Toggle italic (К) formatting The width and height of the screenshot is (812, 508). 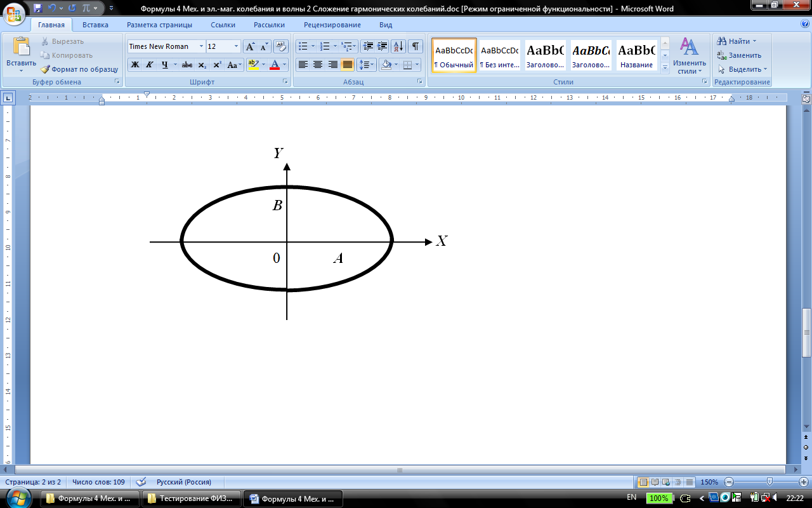tap(150, 65)
